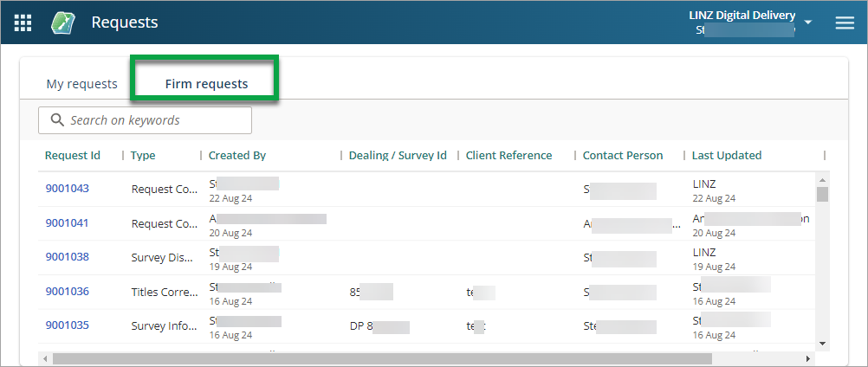Open request 9001036 link
Viewport: 868px width, 367px height.
(67, 292)
